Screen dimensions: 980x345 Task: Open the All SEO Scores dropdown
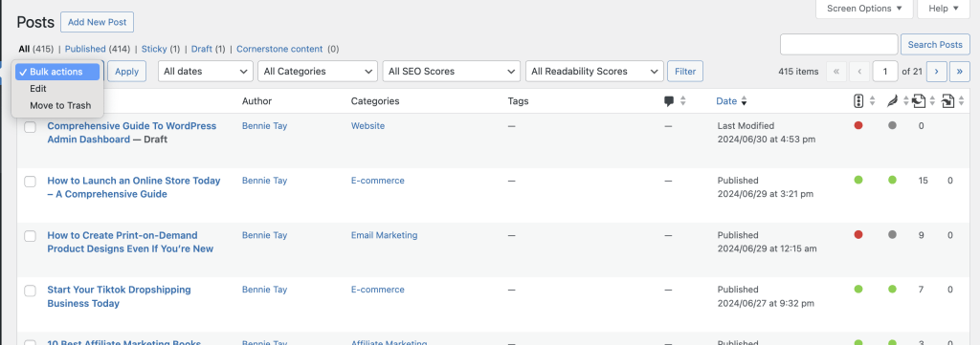point(452,71)
